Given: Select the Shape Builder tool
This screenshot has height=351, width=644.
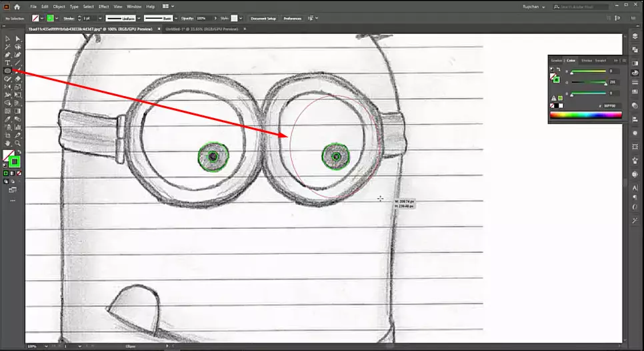Looking at the screenshot, I should (7, 103).
